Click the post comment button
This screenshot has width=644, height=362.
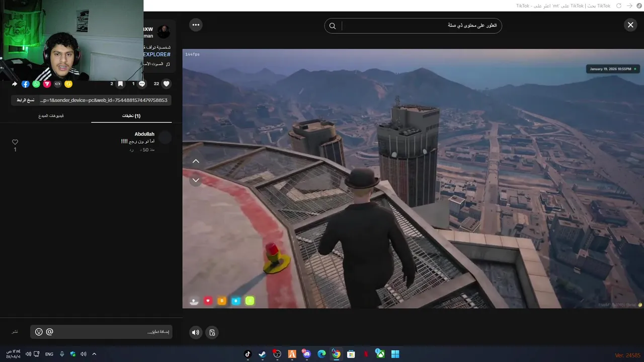15,332
